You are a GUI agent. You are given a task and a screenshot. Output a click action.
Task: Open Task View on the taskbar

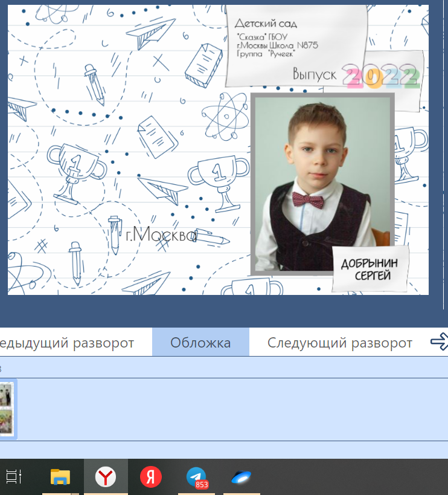pos(14,477)
